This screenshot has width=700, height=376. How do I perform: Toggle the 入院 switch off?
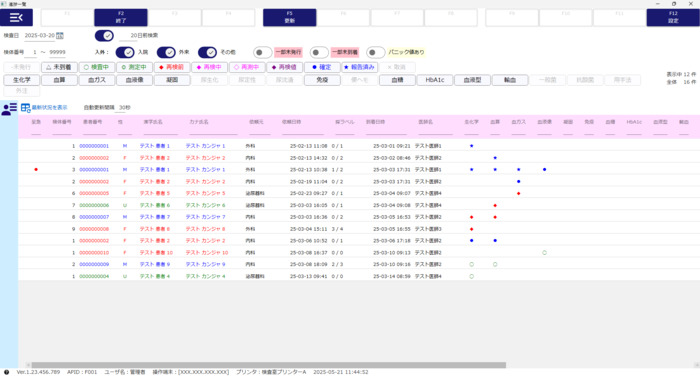pos(125,52)
